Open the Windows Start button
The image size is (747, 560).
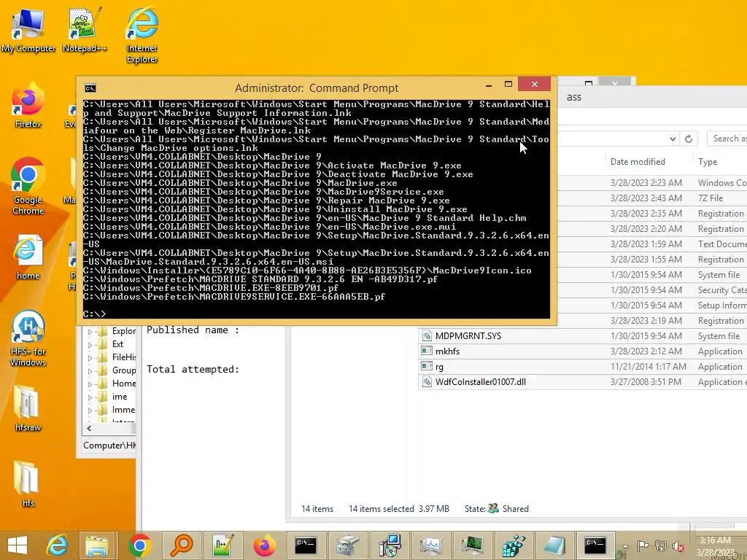click(18, 545)
